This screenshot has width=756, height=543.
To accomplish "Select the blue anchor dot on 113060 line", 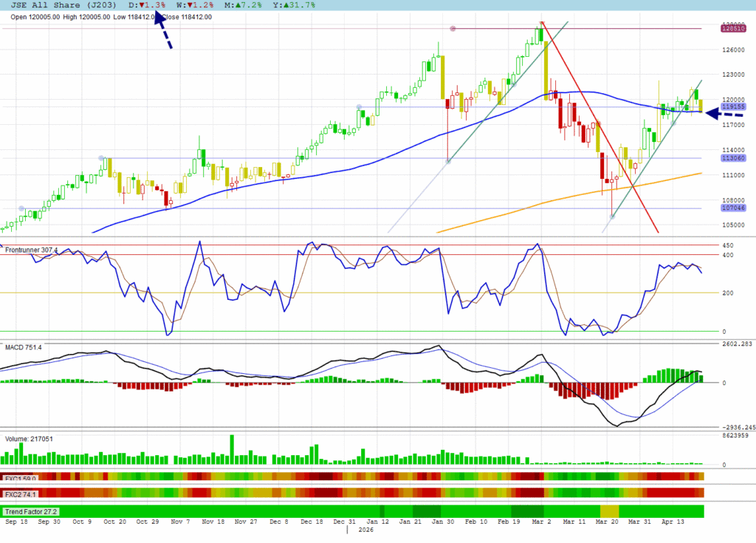I will (102, 158).
